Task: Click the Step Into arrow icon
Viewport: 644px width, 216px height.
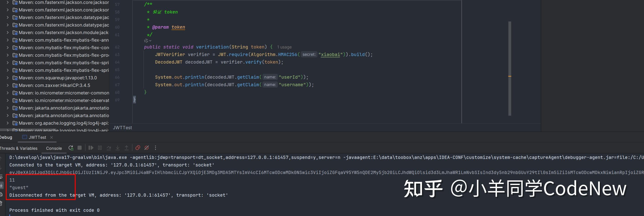Action: click(x=117, y=148)
